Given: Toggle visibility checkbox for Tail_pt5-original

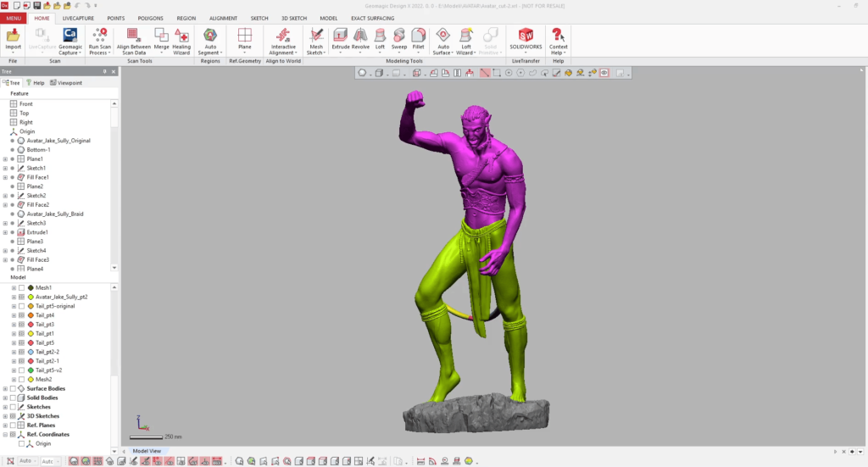Looking at the screenshot, I should pyautogui.click(x=21, y=306).
